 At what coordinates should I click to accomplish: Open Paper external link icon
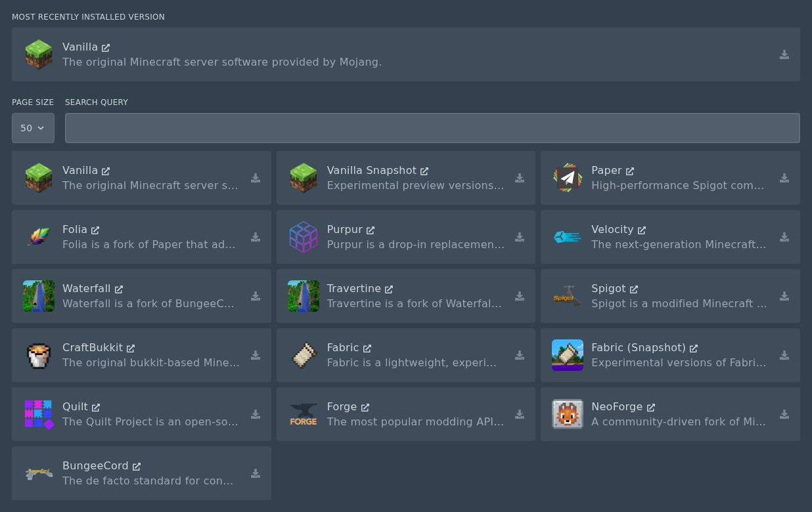point(630,171)
